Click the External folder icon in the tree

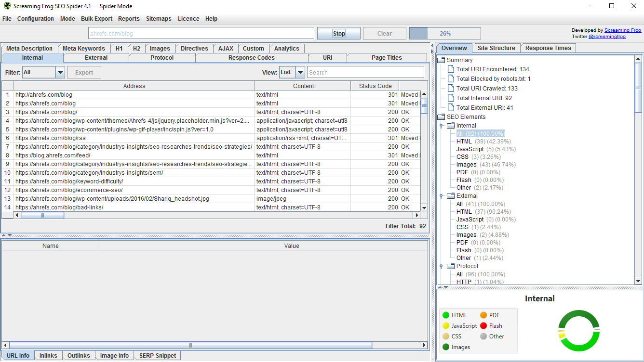click(x=451, y=196)
